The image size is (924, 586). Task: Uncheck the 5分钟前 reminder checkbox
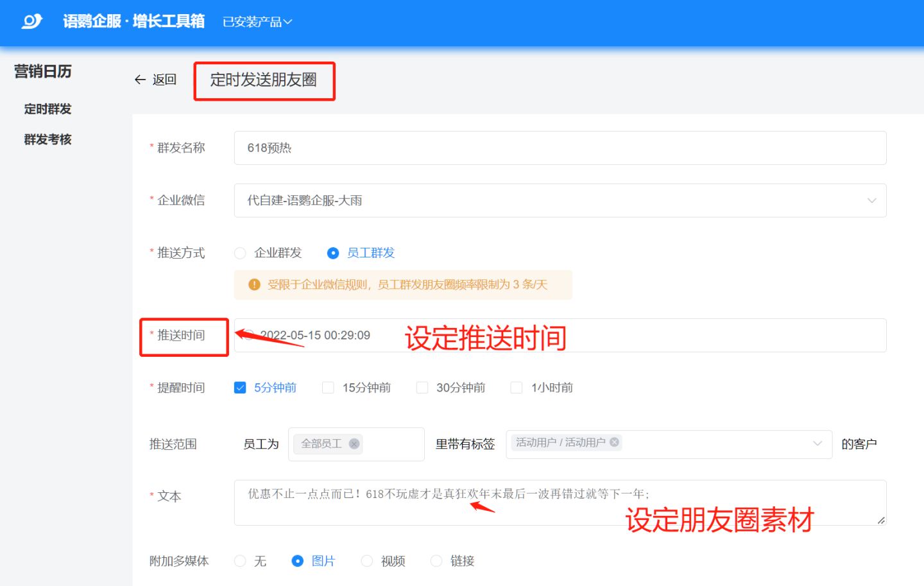click(240, 388)
